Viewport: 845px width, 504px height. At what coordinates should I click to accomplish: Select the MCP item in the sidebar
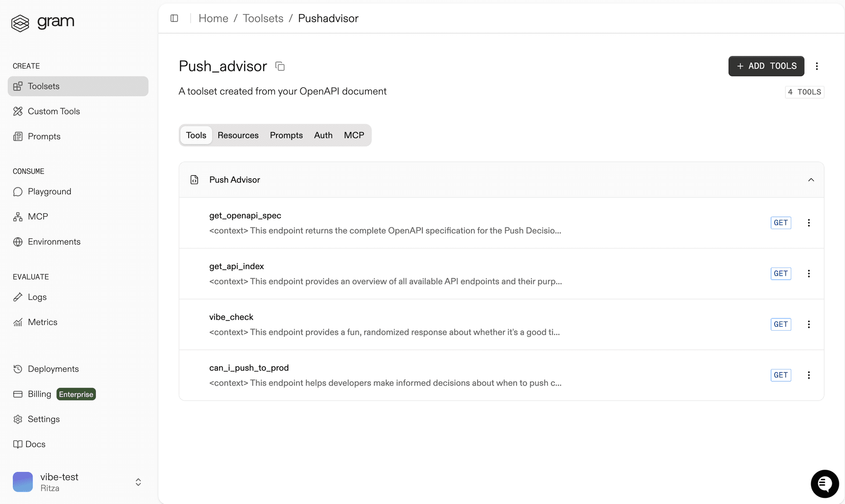point(38,216)
